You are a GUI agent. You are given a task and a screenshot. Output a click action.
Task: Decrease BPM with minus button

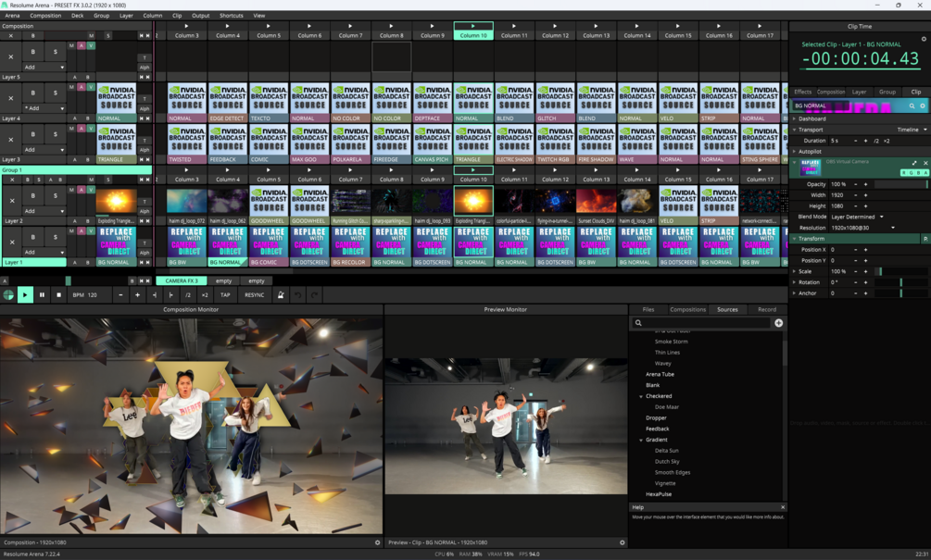click(120, 295)
